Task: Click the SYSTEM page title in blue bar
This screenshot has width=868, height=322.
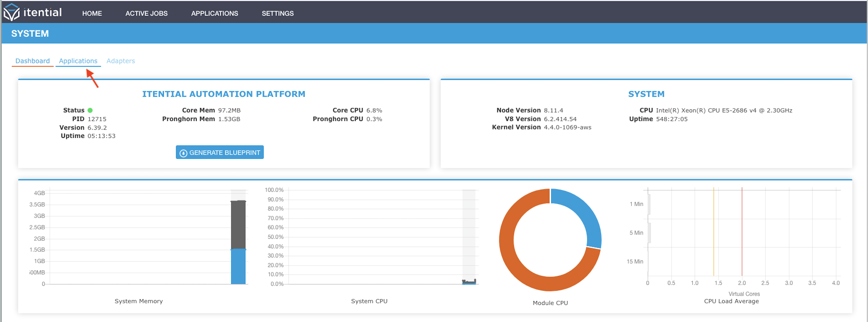Action: tap(30, 34)
